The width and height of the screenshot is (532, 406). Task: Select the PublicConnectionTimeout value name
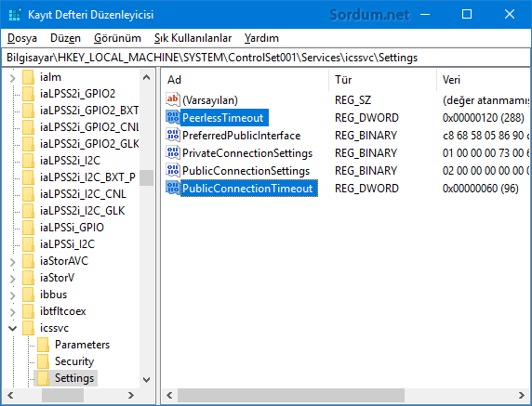point(247,188)
